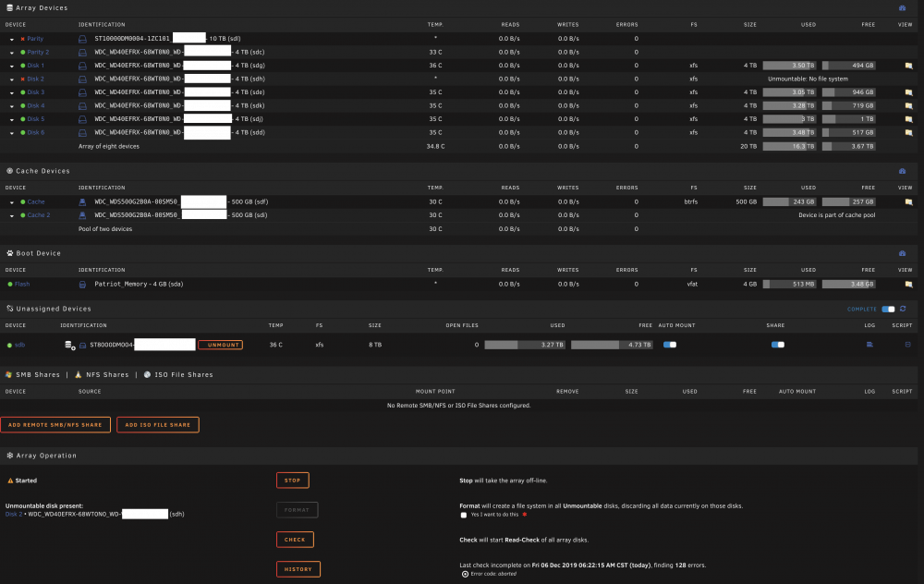Open the folder browse icon for Cache device
This screenshot has width=924, height=584.
click(x=908, y=201)
